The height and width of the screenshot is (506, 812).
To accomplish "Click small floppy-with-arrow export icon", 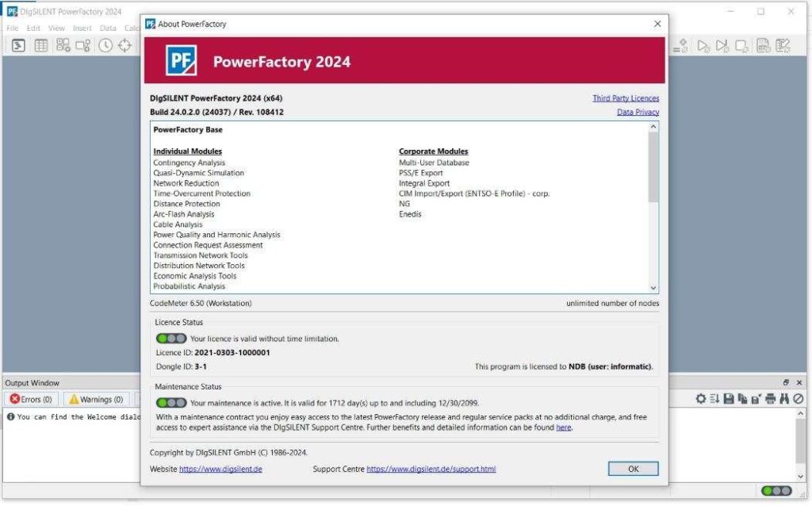I will pos(756,399).
